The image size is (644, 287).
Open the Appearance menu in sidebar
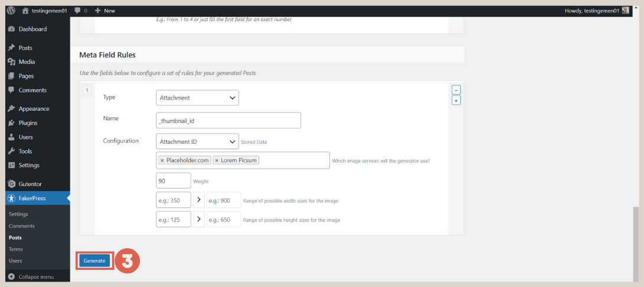click(34, 108)
